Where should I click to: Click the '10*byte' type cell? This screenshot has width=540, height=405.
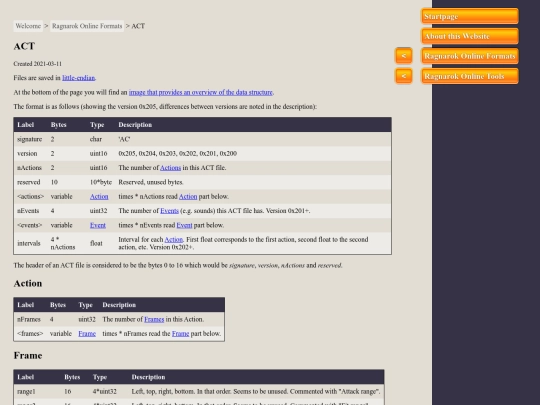coord(101,182)
